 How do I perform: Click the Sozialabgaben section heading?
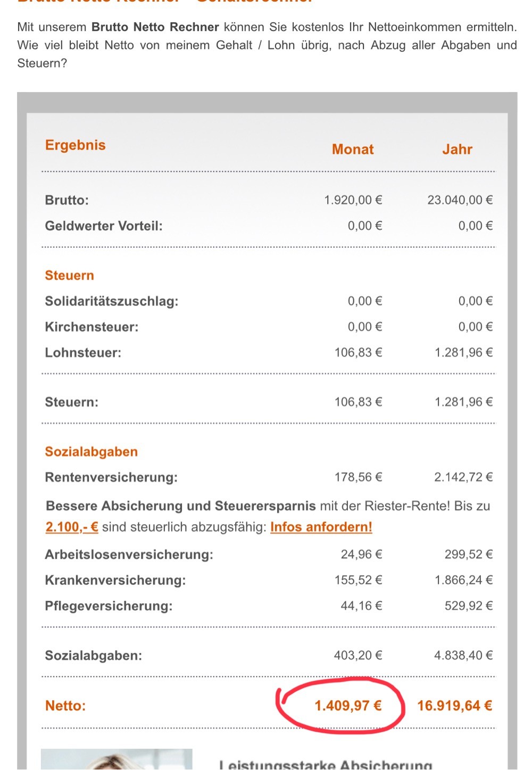(91, 452)
